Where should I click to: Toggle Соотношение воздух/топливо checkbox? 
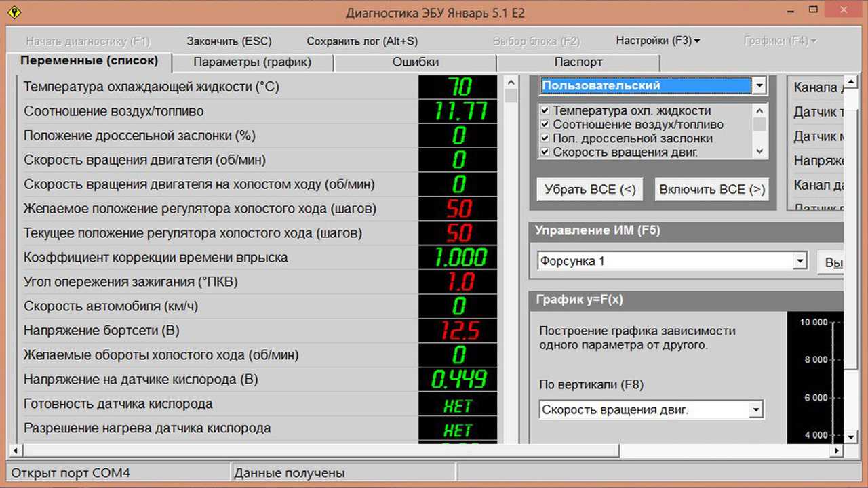544,125
